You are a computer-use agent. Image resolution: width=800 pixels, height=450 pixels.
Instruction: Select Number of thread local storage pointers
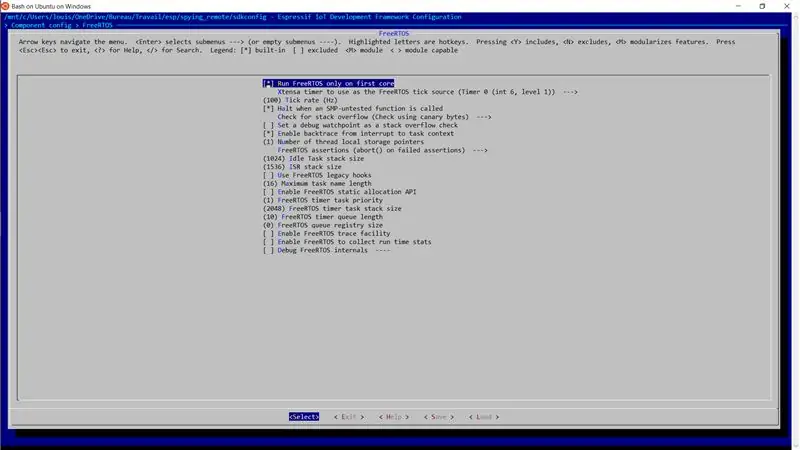pyautogui.click(x=343, y=142)
